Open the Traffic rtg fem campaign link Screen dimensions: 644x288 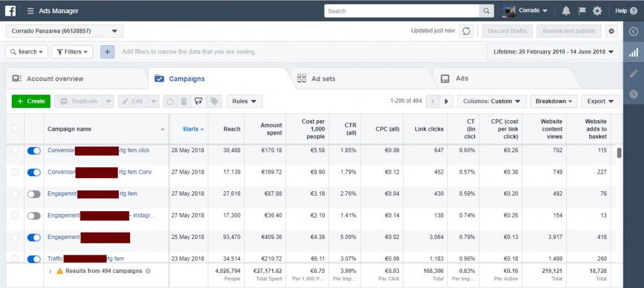(86, 258)
